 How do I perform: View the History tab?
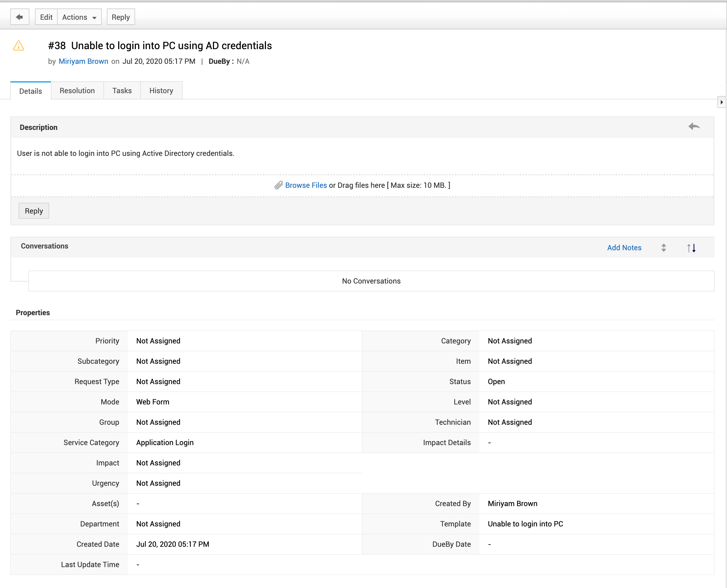tap(161, 90)
